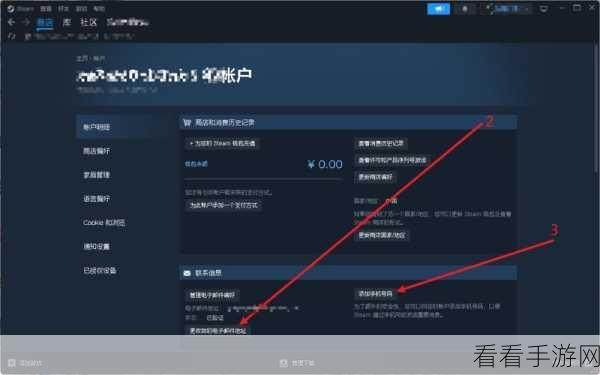The width and height of the screenshot is (600, 375).
Task: Click the shopping cart icon in purchase history header
Action: coord(187,123)
